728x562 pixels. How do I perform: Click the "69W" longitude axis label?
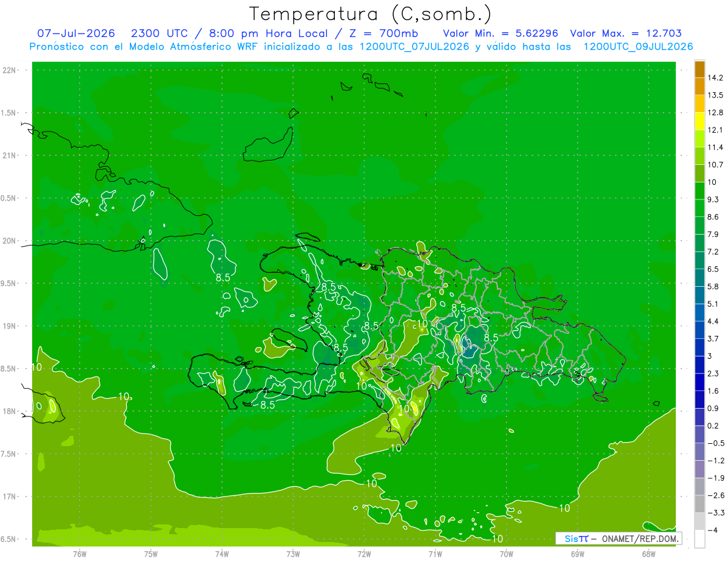click(578, 554)
